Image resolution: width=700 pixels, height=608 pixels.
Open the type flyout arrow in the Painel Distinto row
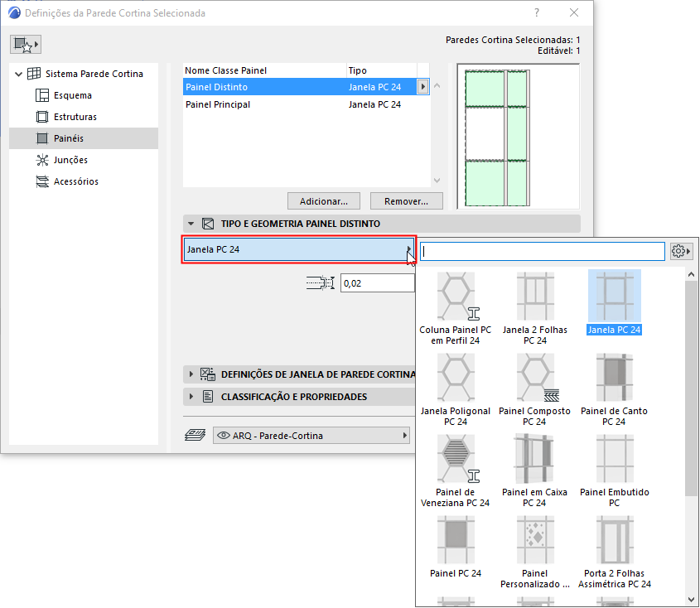pos(422,87)
